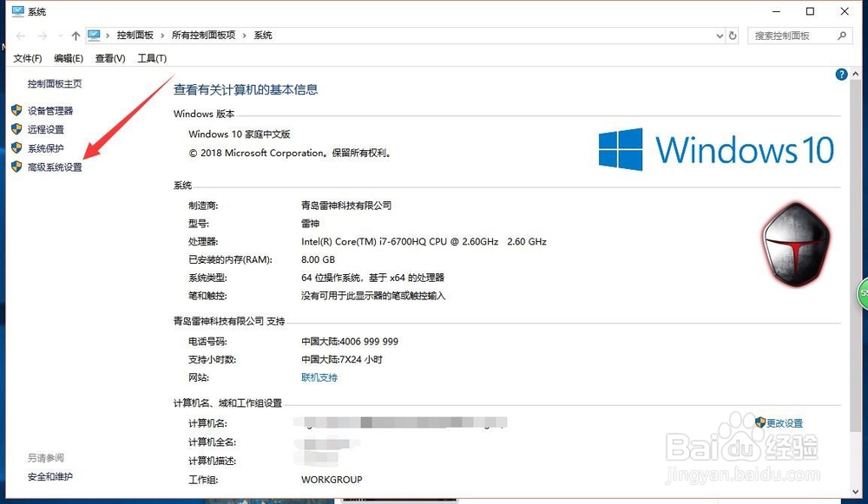Click shield icon beside 高级系统设置
868x504 pixels.
(16, 167)
